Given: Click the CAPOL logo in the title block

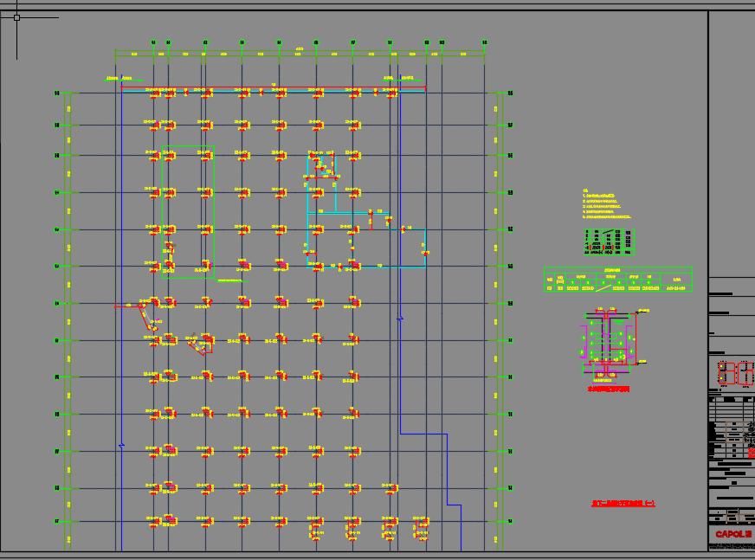Looking at the screenshot, I should (732, 534).
